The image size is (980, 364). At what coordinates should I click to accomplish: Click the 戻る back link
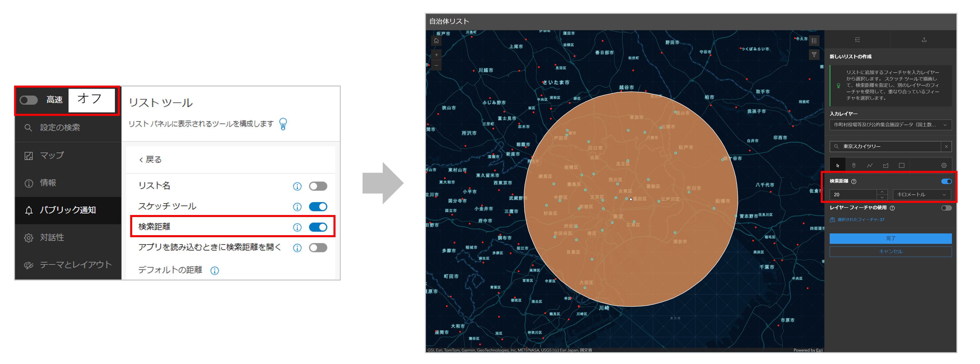[x=151, y=160]
